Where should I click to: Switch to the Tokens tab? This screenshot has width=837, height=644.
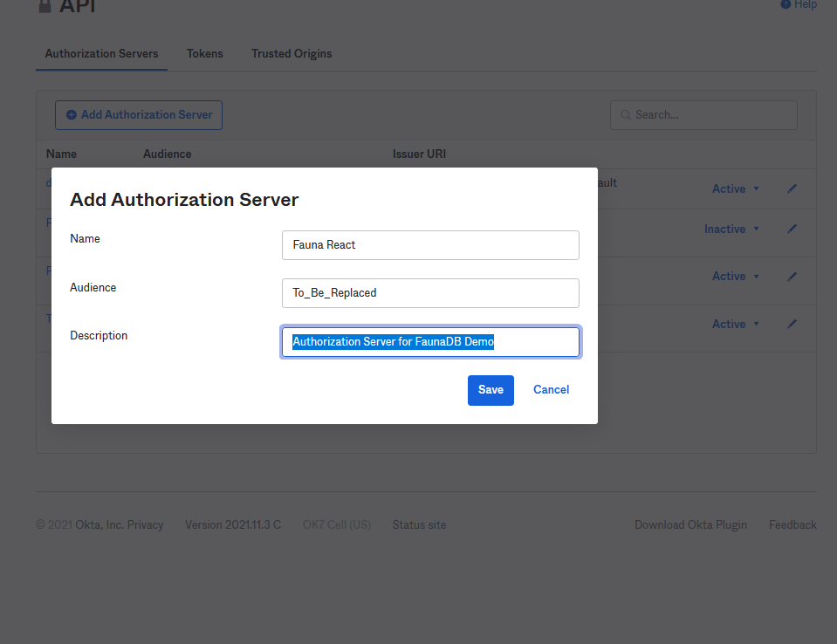click(x=205, y=53)
